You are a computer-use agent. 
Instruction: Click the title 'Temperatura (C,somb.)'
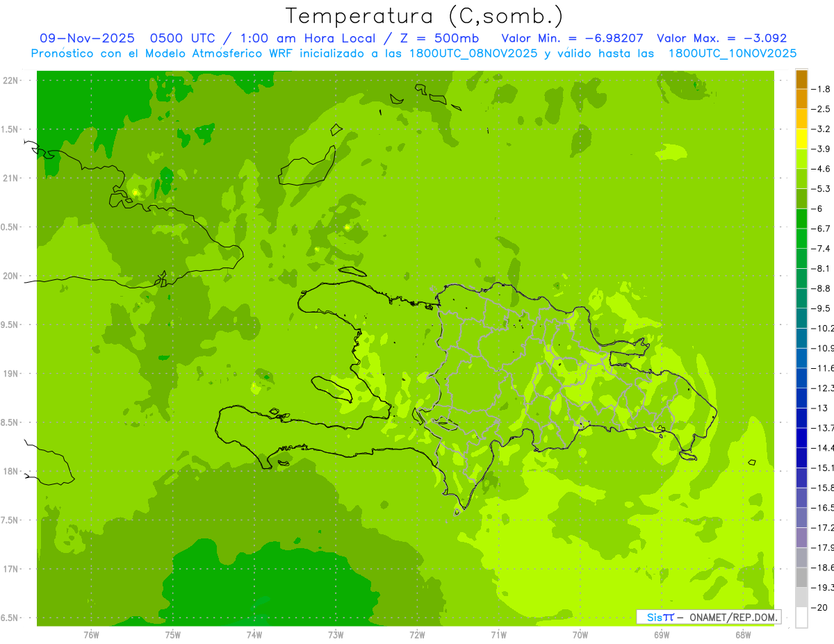pyautogui.click(x=425, y=16)
